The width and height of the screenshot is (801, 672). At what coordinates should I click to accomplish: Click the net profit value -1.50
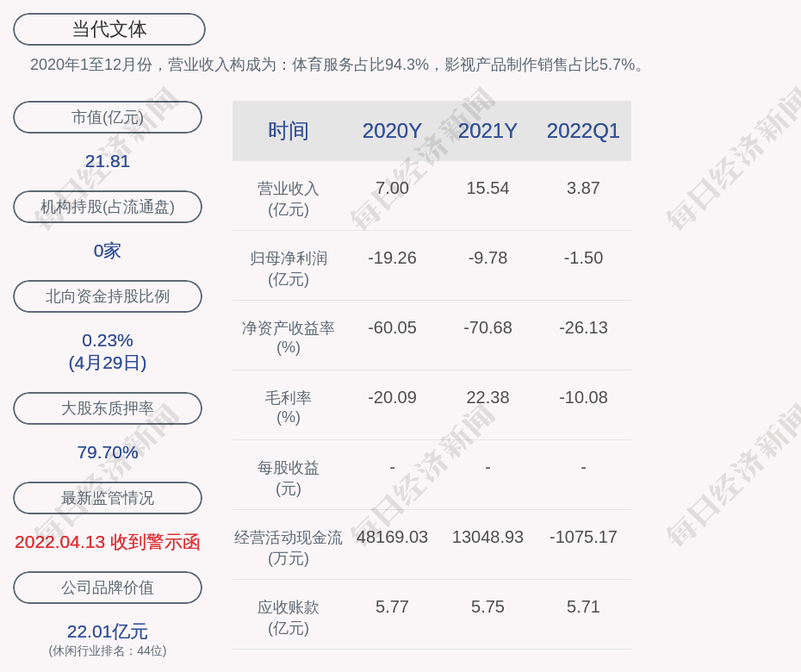tap(583, 258)
